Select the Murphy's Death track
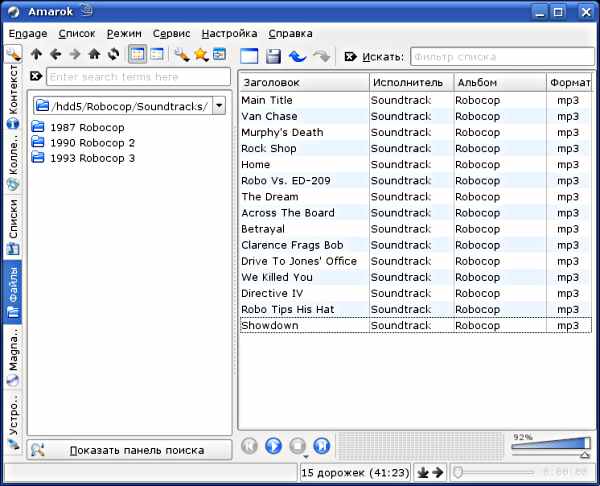The height and width of the screenshot is (486, 600). click(x=415, y=132)
